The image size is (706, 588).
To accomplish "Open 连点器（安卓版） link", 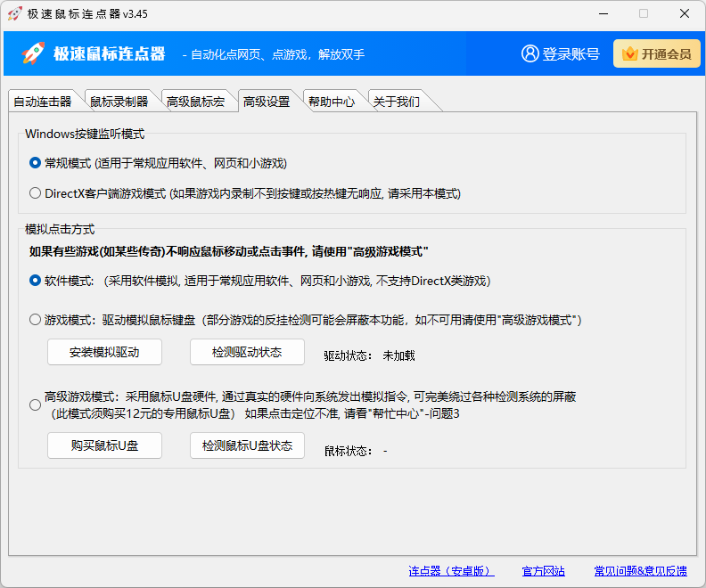I will click(451, 571).
